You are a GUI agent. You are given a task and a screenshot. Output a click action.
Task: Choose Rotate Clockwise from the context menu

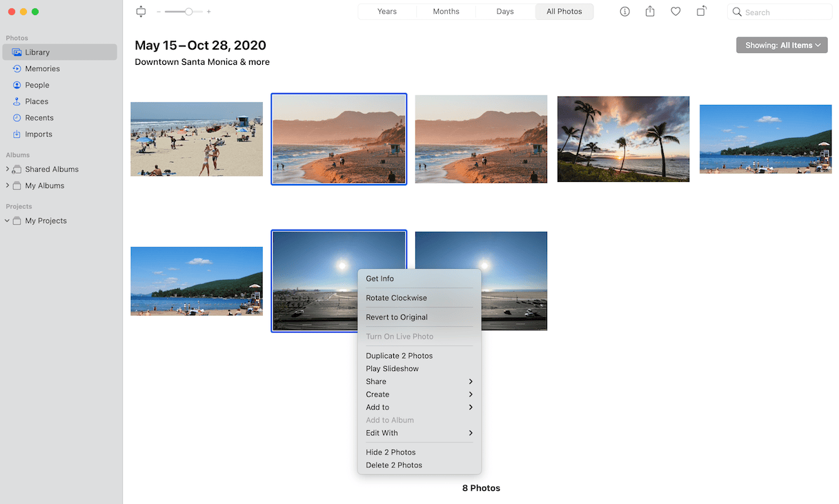click(397, 298)
